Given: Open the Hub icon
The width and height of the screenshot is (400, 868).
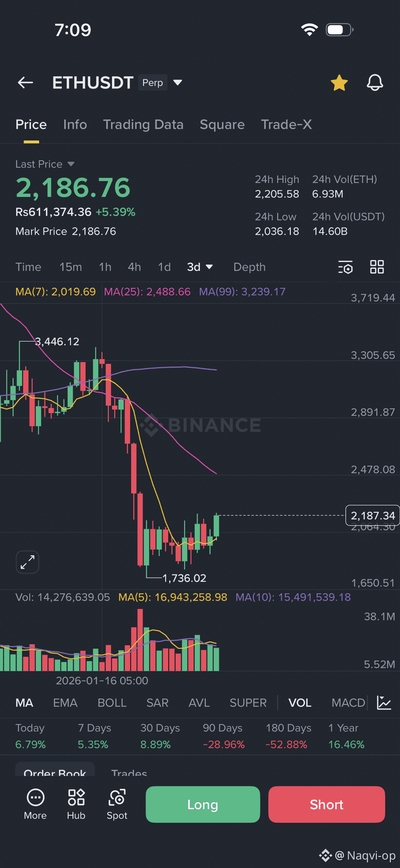Looking at the screenshot, I should coord(76,798).
